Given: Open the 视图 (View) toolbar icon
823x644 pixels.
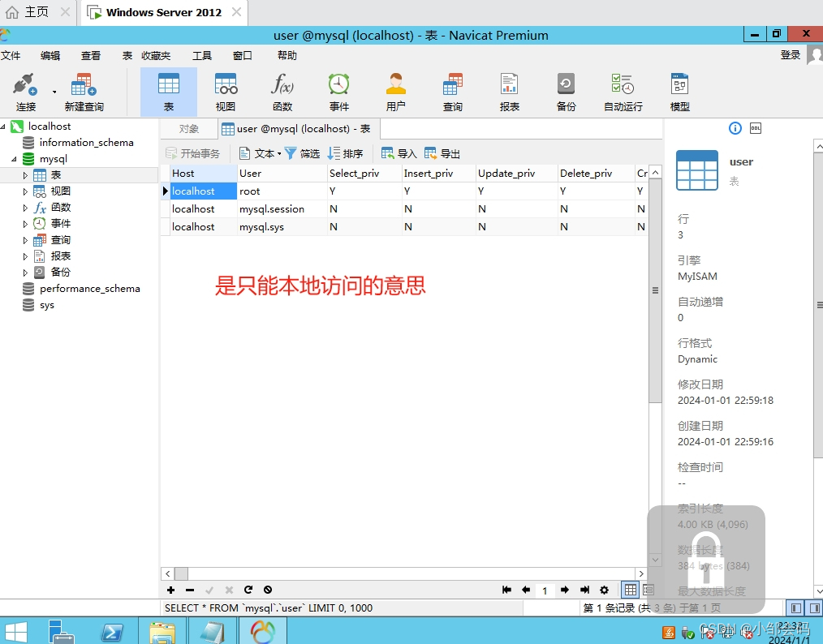Looking at the screenshot, I should point(226,92).
